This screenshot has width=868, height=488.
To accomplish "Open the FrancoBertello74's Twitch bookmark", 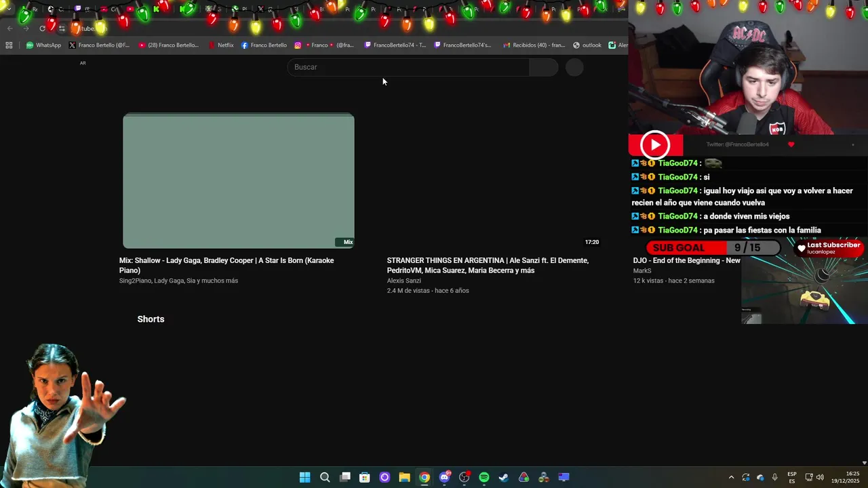I will [x=462, y=45].
